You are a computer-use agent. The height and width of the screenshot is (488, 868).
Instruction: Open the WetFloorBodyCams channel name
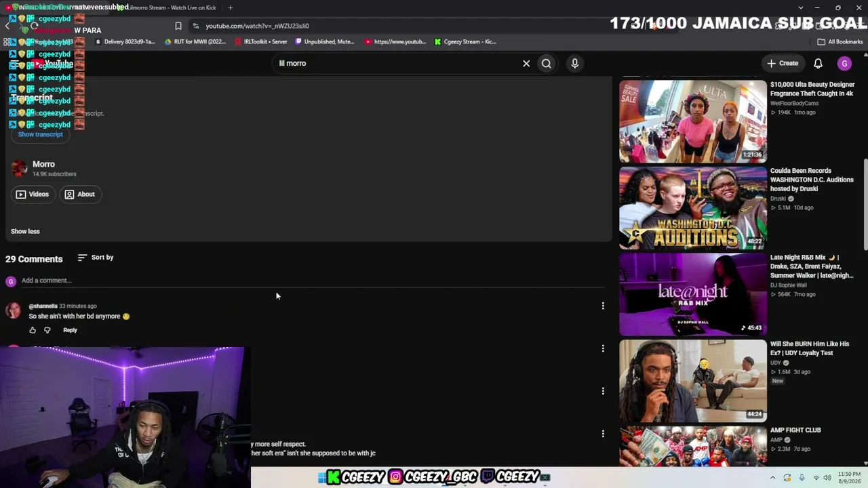pos(794,103)
